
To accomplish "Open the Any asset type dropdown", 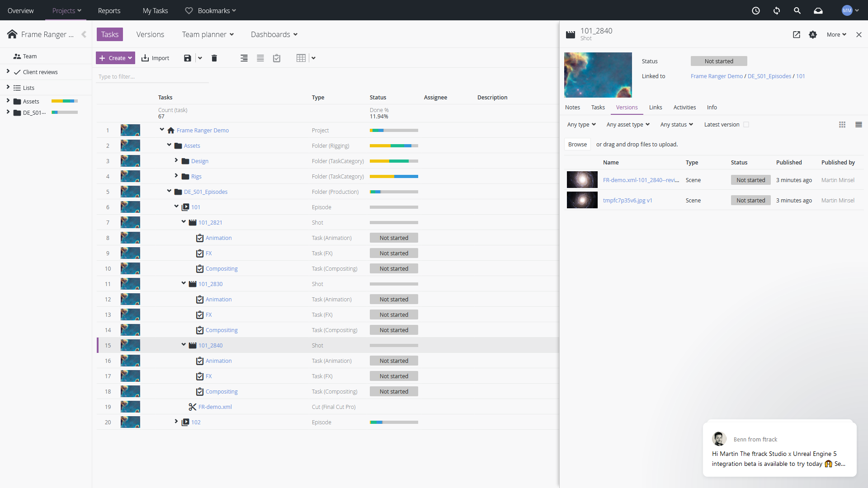I will [627, 125].
